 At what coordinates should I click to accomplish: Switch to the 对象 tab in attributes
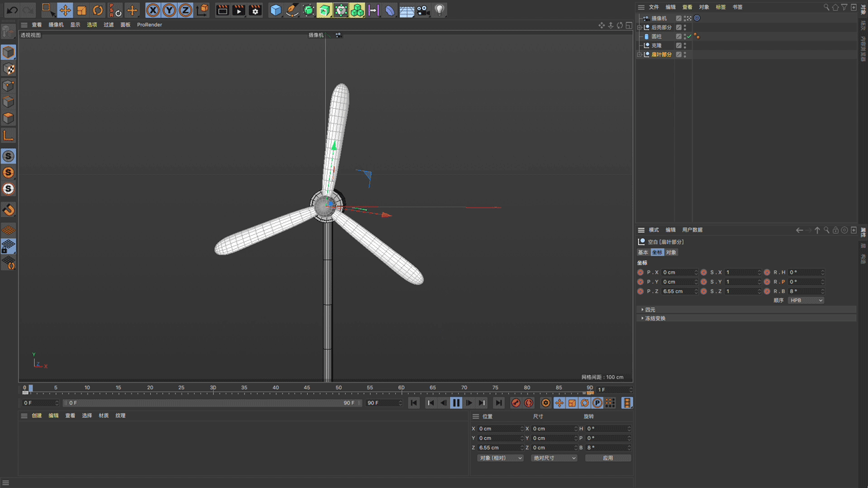click(x=671, y=252)
